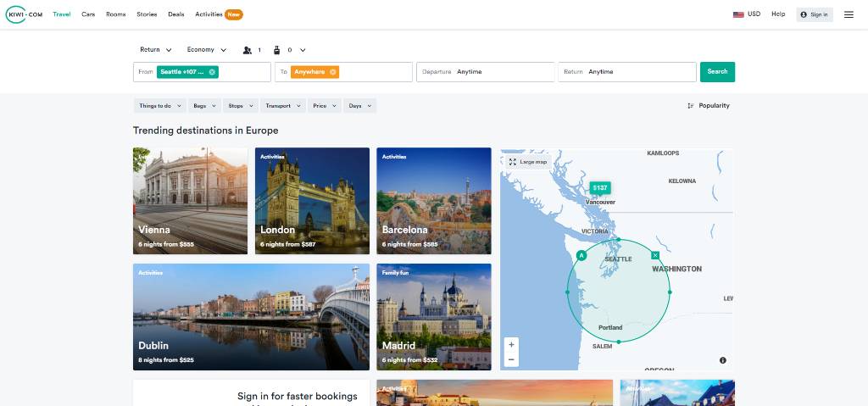Image resolution: width=868 pixels, height=406 pixels.
Task: Go to the Cars tab
Action: coord(88,14)
